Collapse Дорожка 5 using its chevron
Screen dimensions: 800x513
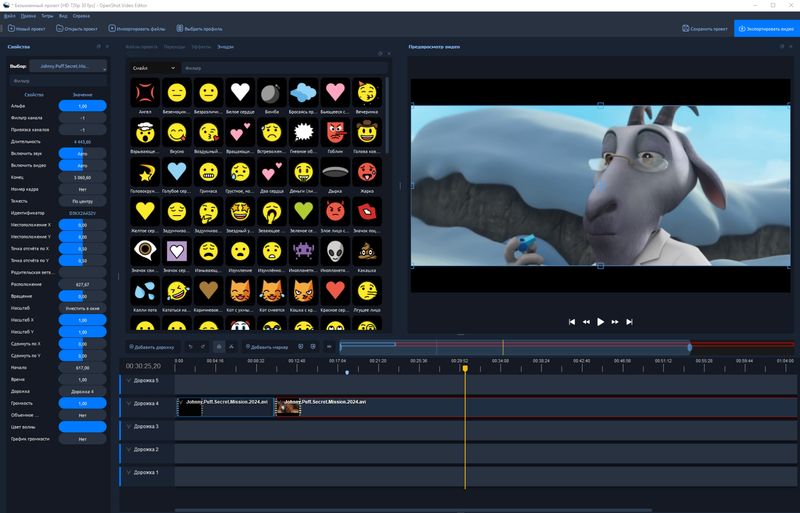tap(128, 381)
